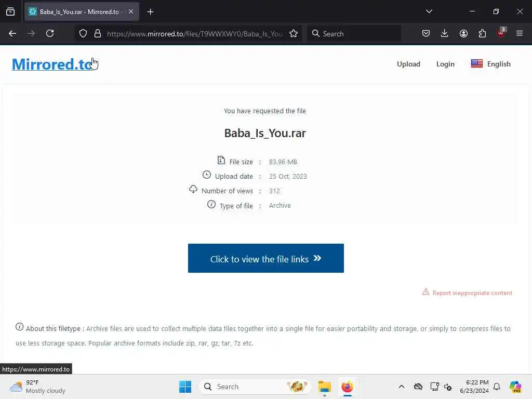Click the 83.96 MB file size value
The width and height of the screenshot is (532, 399).
pyautogui.click(x=283, y=162)
